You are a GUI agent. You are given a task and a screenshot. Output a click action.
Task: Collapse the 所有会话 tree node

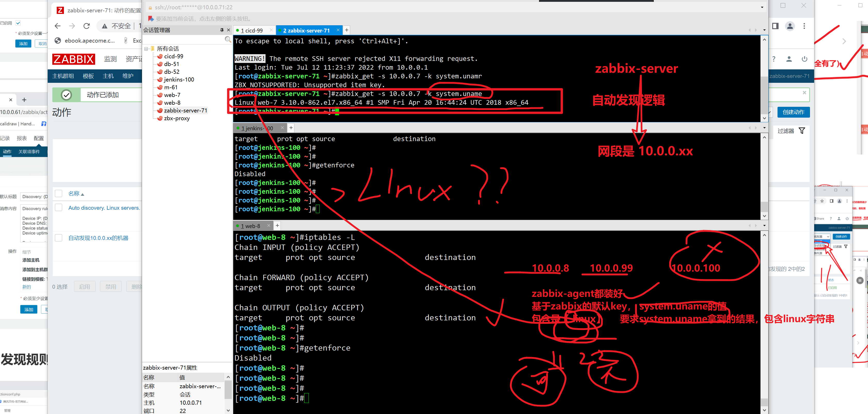[x=146, y=48]
